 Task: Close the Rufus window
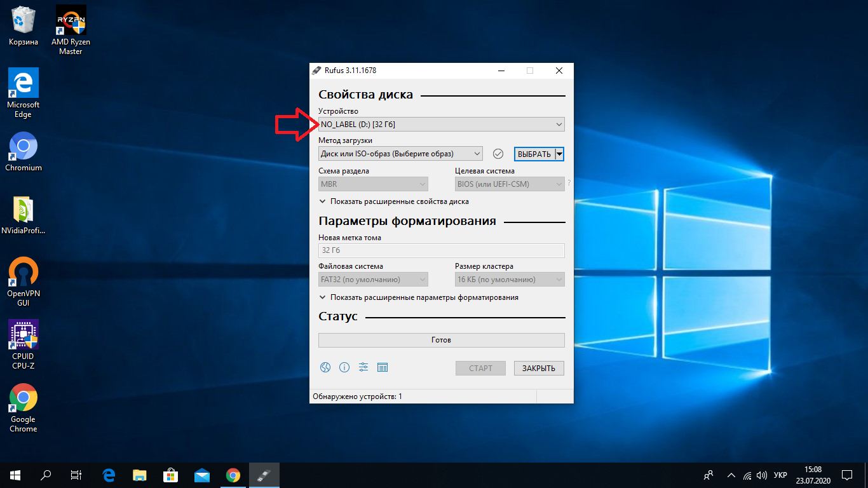[559, 71]
